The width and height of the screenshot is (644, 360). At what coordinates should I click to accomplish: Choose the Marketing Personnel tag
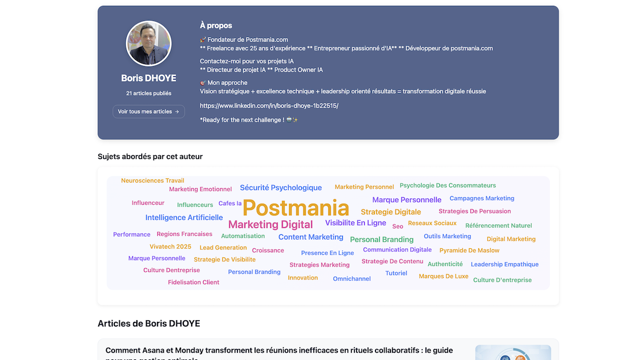(x=364, y=186)
